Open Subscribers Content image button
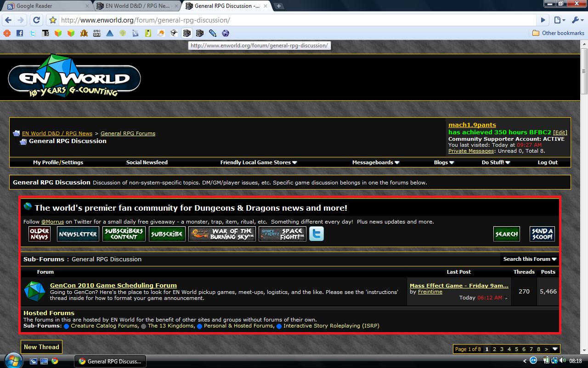This screenshot has height=368, width=588. click(124, 234)
